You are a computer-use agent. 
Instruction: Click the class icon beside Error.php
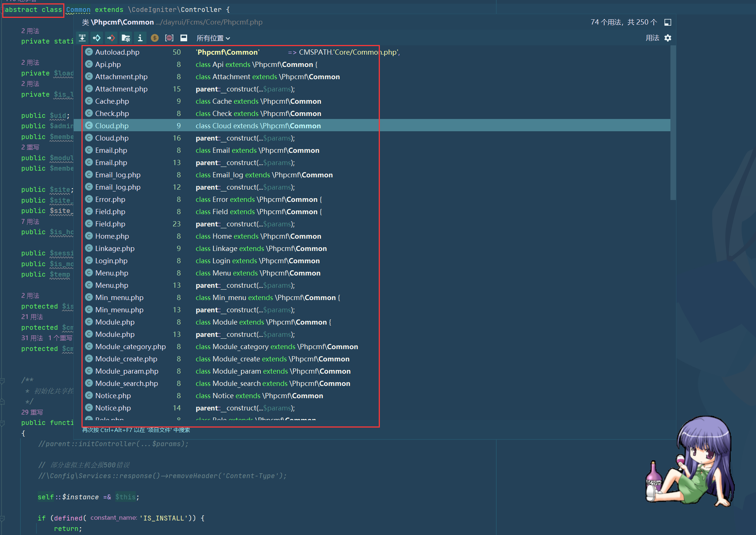coord(89,199)
